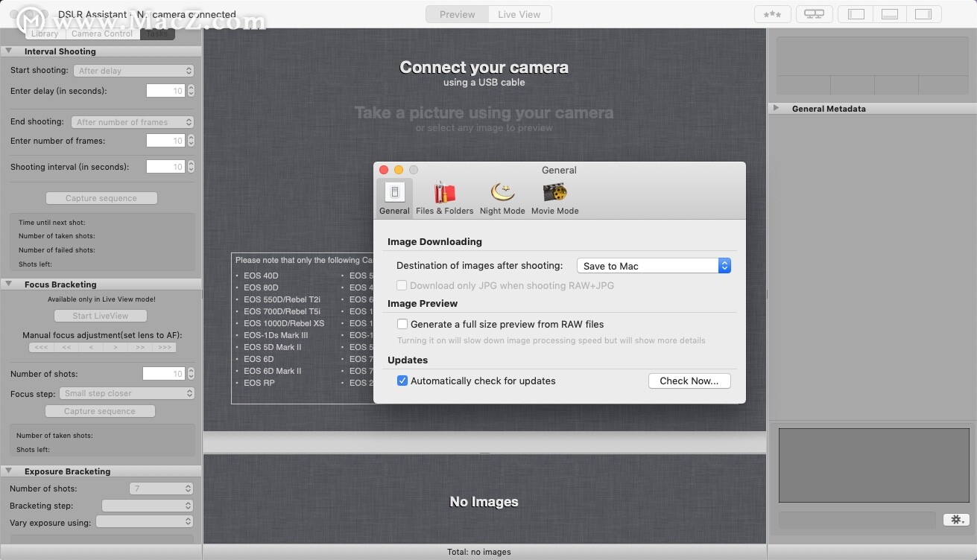Open Movie Mode preferences
Viewport: 977px width, 560px height.
point(554,198)
